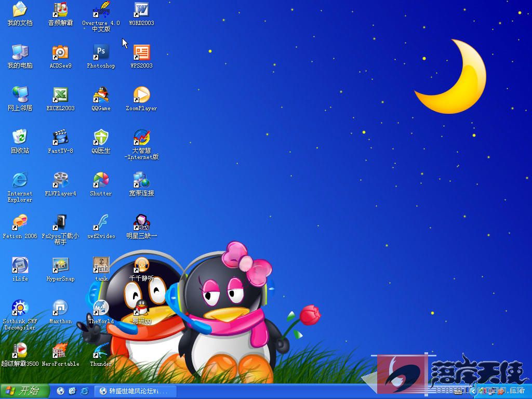Expand hidden system tray icons arrow
The image size is (532, 399).
[473, 392]
